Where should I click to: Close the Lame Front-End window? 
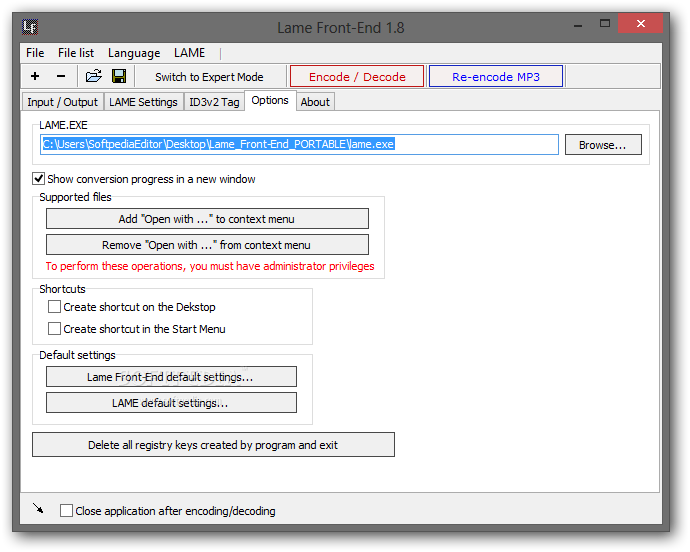640,23
